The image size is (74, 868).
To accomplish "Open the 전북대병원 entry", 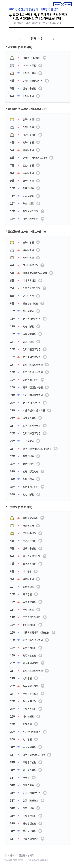I will [28, 127].
